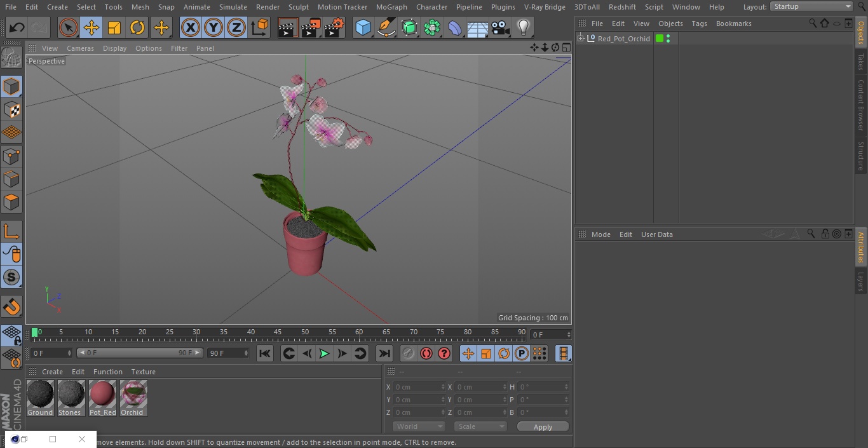
Task: Toggle the Enable Snap magnet icon
Action: (11, 307)
